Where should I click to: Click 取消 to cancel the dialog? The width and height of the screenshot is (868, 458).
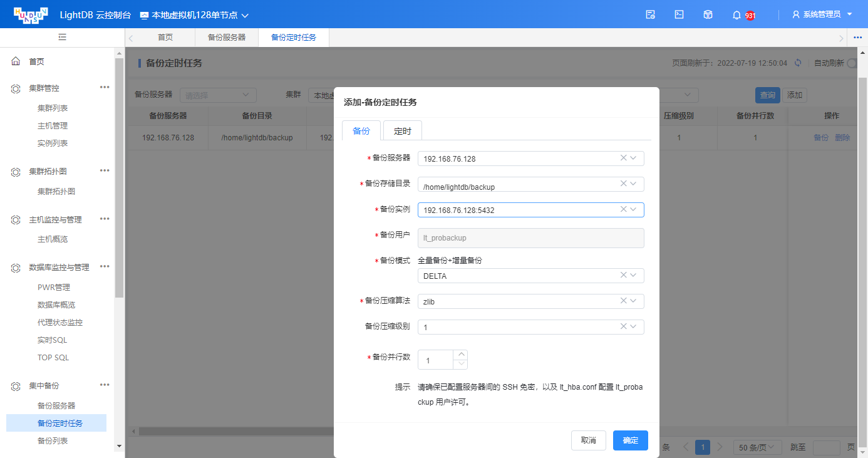[x=589, y=440]
